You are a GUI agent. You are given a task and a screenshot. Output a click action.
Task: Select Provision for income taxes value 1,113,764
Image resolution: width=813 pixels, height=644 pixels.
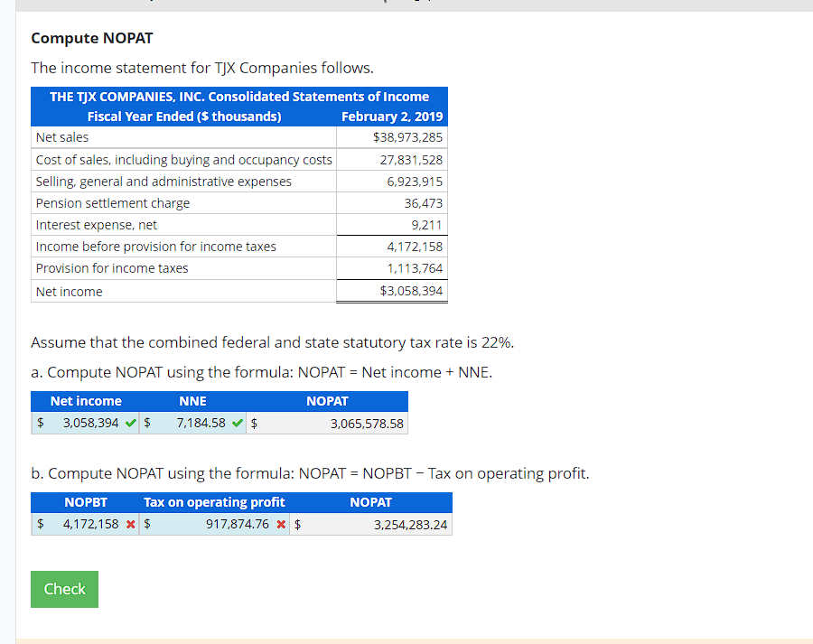coord(415,268)
